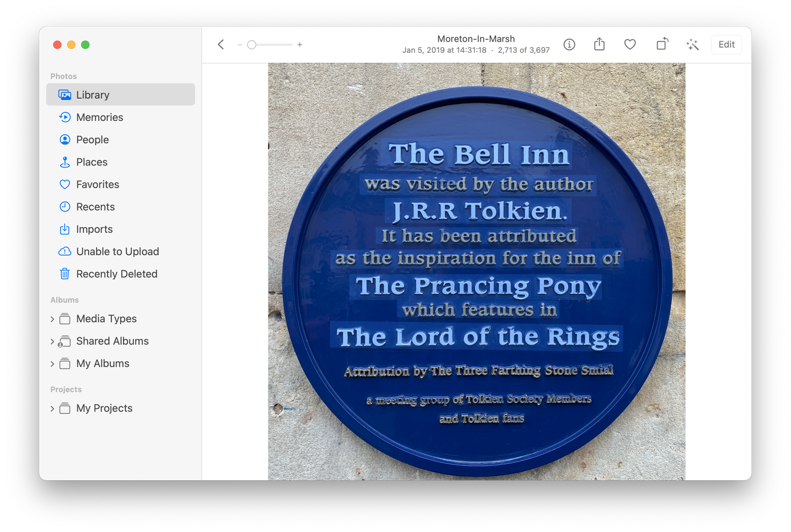Open the Edit mode
Screen dimensions: 791x532
click(727, 45)
